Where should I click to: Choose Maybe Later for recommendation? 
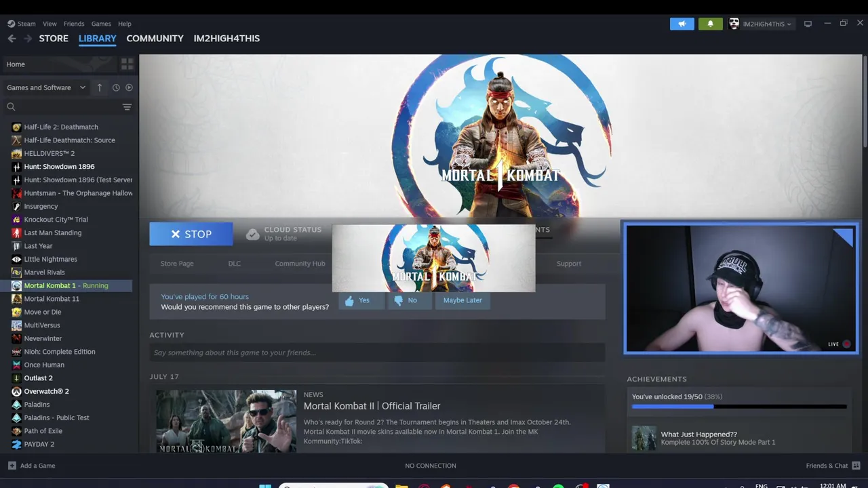pos(462,300)
